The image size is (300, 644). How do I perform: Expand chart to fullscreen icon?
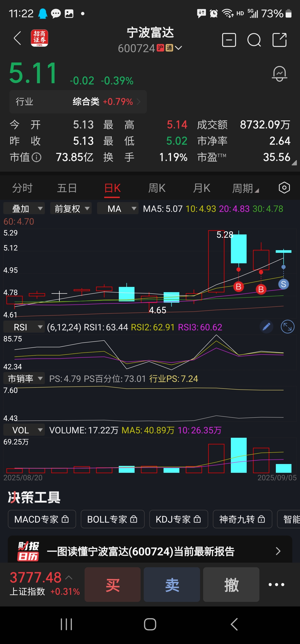pos(287,327)
